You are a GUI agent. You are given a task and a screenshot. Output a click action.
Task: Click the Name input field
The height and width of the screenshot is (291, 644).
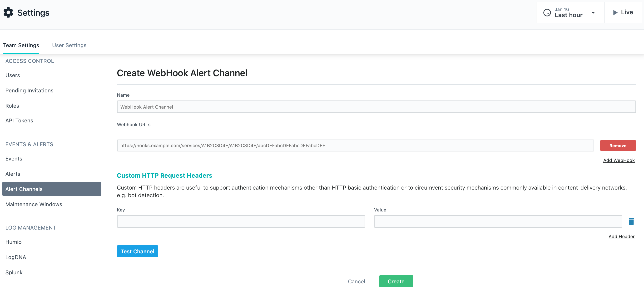coord(376,107)
